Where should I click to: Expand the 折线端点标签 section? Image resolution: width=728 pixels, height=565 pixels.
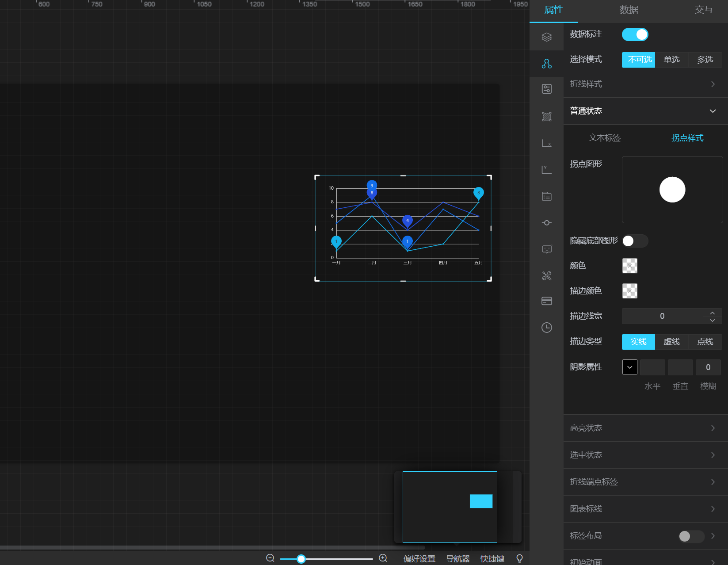click(645, 482)
